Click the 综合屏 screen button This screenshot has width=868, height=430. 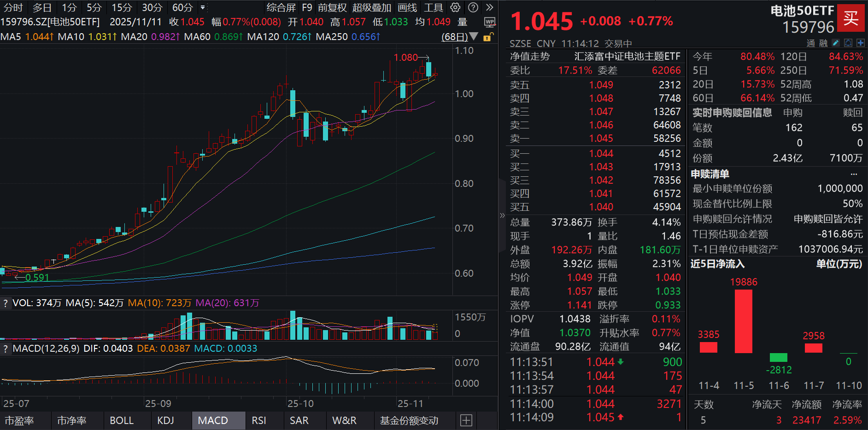[x=282, y=7]
